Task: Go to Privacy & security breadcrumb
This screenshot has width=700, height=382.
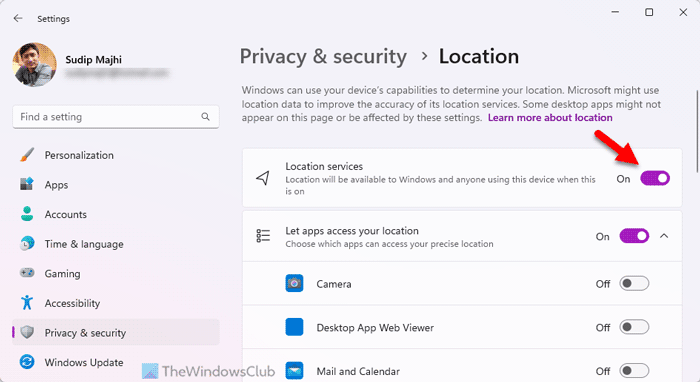Action: click(x=323, y=57)
